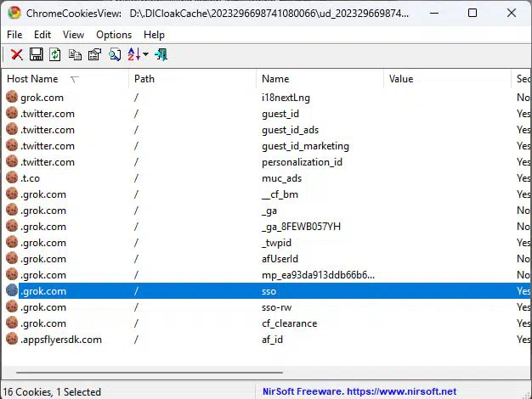The image size is (532, 399).
Task: Click the Exit door toolbar icon
Action: [161, 54]
